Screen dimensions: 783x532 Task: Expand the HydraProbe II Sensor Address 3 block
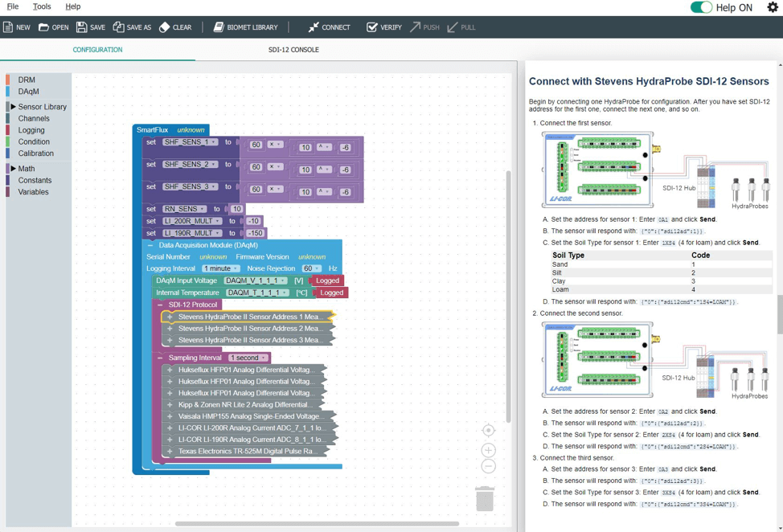pos(170,340)
